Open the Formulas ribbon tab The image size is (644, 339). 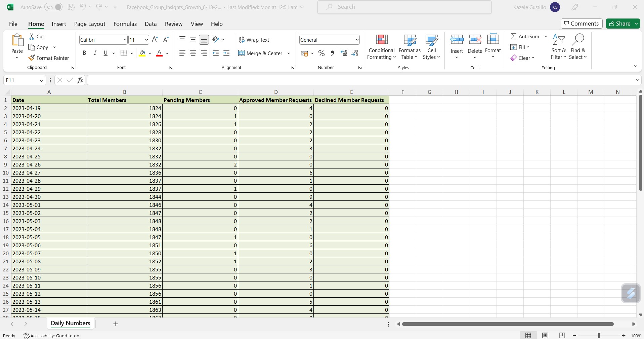(125, 24)
